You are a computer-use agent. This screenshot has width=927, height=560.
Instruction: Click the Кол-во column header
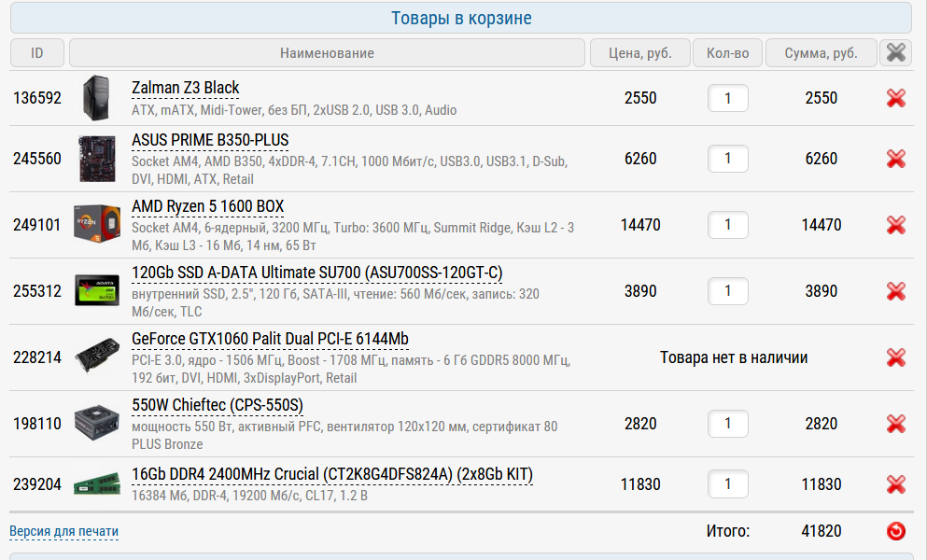click(728, 52)
